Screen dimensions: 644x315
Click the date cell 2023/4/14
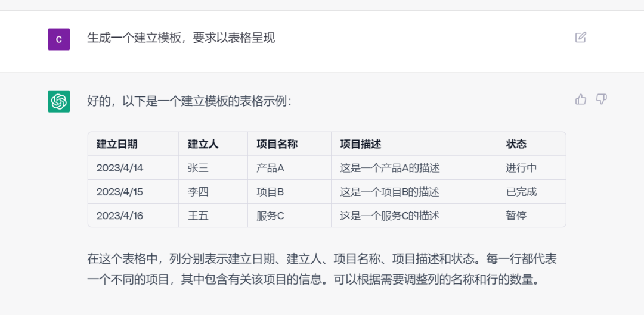[120, 168]
